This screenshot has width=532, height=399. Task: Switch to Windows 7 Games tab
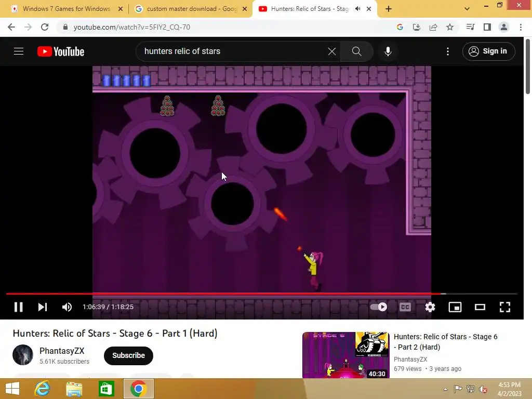[66, 9]
